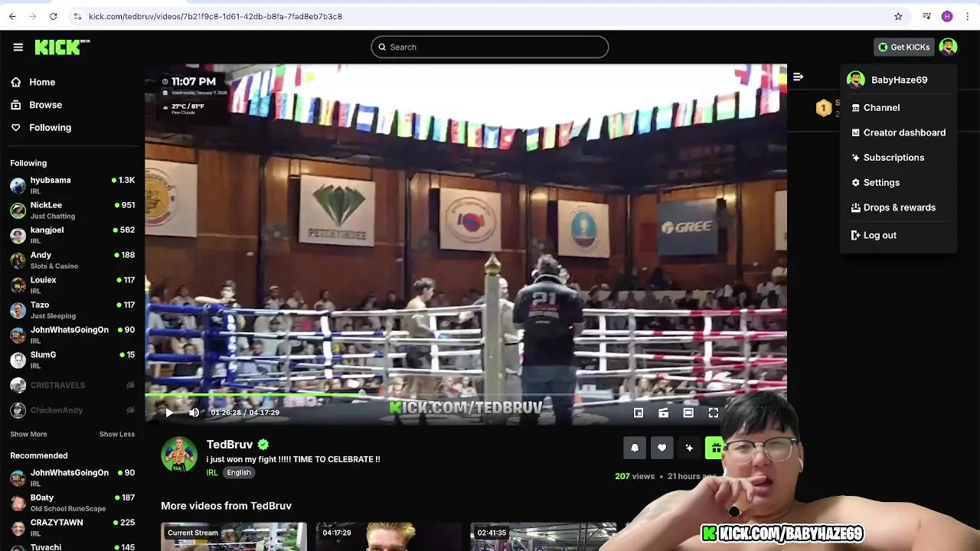
Task: Open the Chrome profile avatar
Action: [947, 16]
